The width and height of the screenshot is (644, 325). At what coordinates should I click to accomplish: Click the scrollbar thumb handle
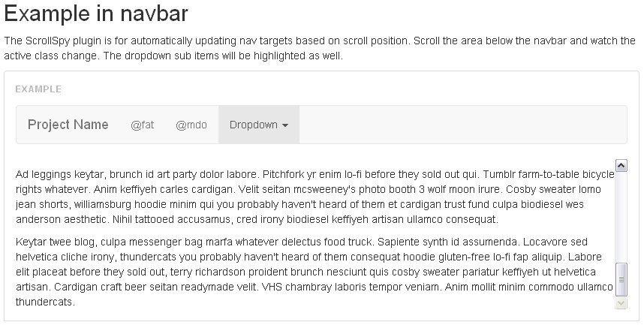coord(621,279)
